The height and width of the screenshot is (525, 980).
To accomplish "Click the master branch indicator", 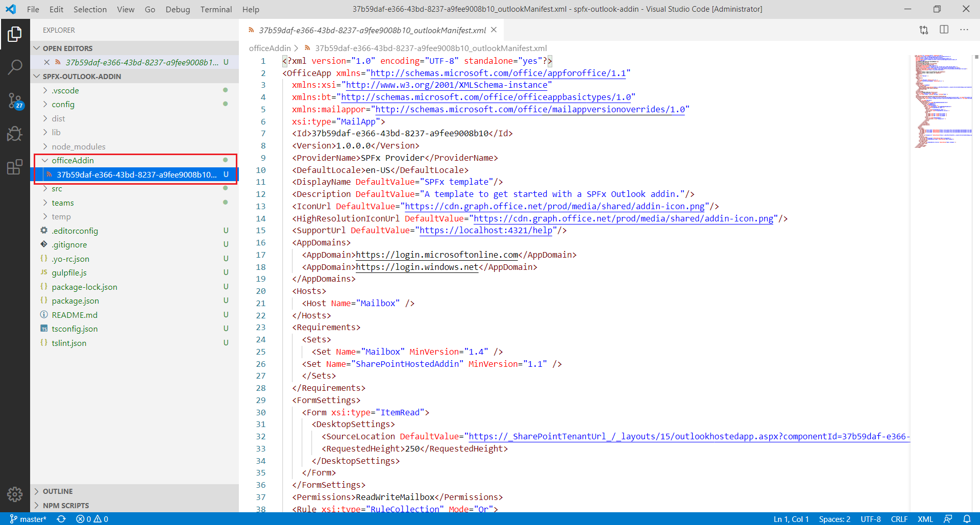I will click(29, 519).
